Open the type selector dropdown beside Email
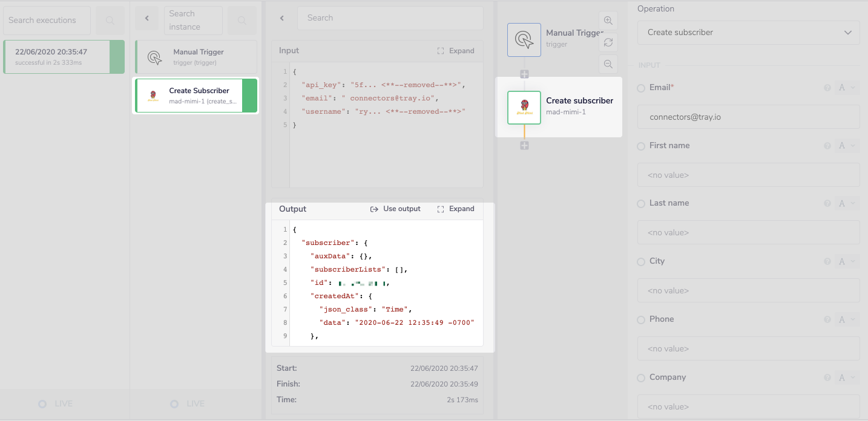This screenshot has width=868, height=421. point(847,88)
